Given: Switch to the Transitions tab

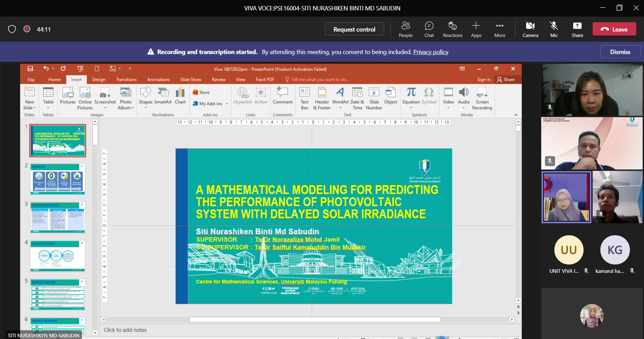Looking at the screenshot, I should [126, 80].
